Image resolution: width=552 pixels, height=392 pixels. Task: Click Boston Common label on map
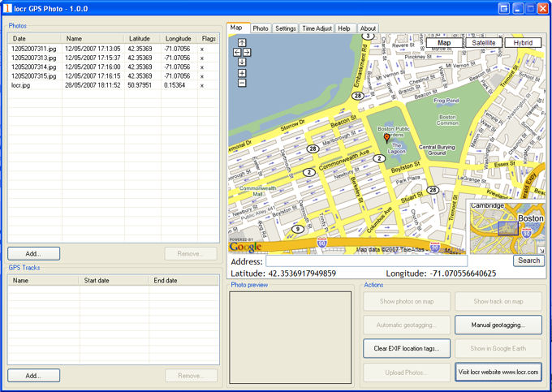[447, 120]
